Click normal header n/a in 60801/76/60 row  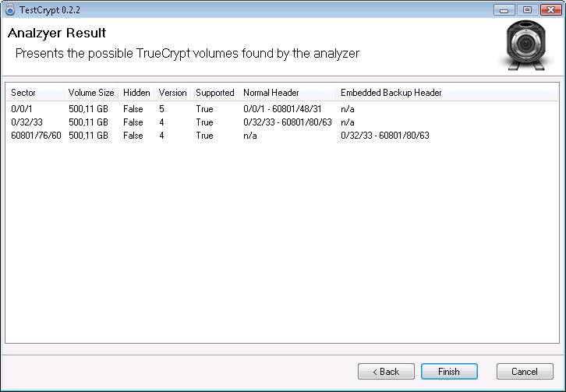(x=250, y=136)
